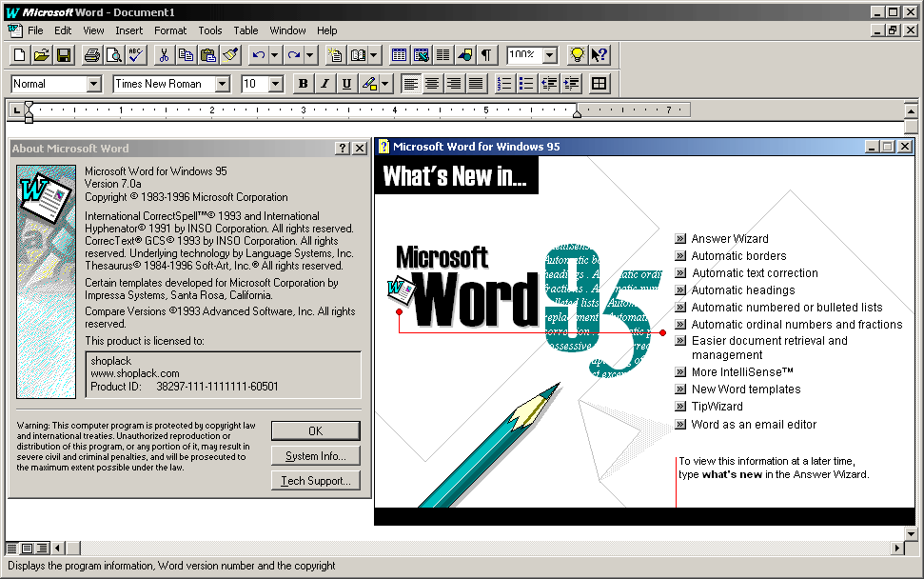Click the Numbering list icon
This screenshot has height=579, width=924.
(x=504, y=84)
